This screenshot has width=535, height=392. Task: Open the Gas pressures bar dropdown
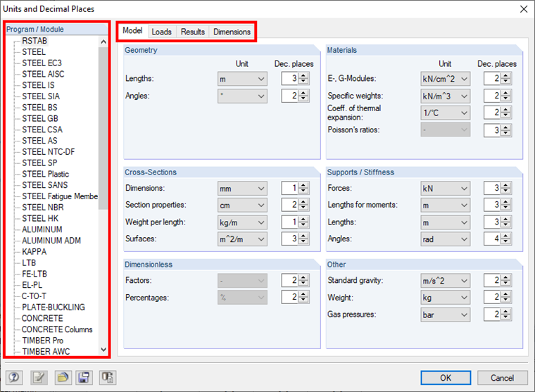coord(446,315)
